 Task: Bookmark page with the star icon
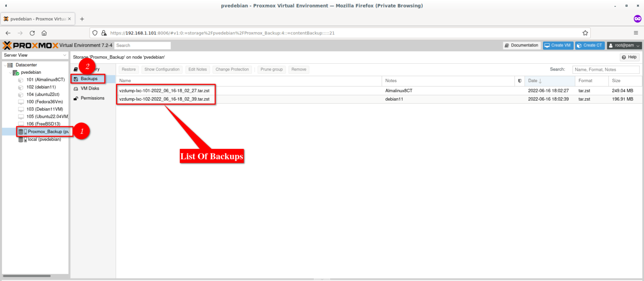pyautogui.click(x=585, y=33)
